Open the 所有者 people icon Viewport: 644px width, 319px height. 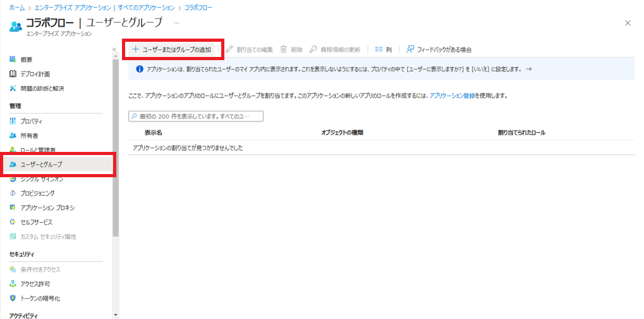coord(12,135)
